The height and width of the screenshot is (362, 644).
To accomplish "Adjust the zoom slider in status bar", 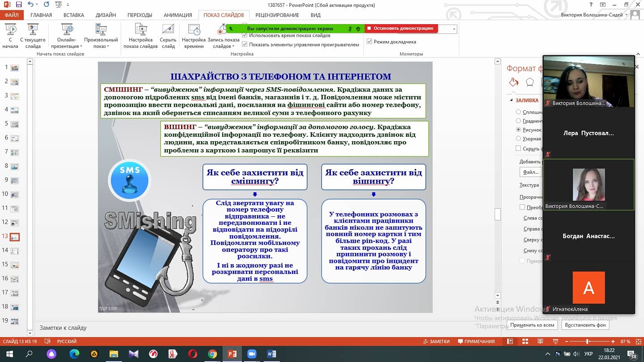I will point(587,341).
